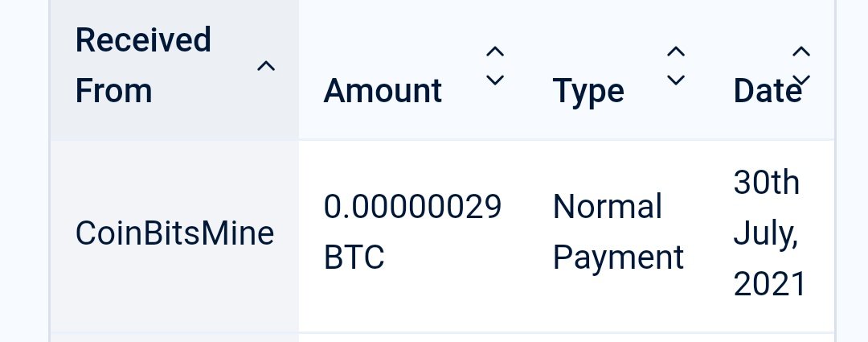The width and height of the screenshot is (868, 342).
Task: Click the word Payment in the Type cell
Action: [x=618, y=258]
